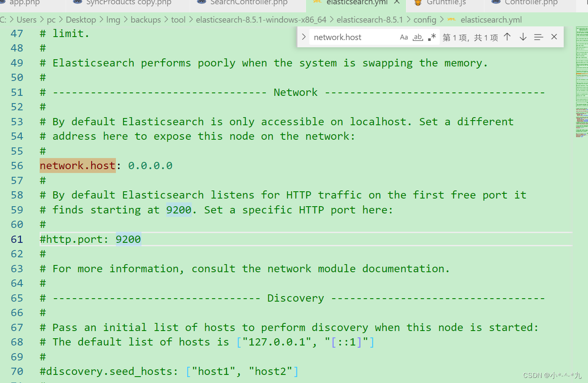The height and width of the screenshot is (383, 588).
Task: Click the Discovery section header comment
Action: (292, 298)
